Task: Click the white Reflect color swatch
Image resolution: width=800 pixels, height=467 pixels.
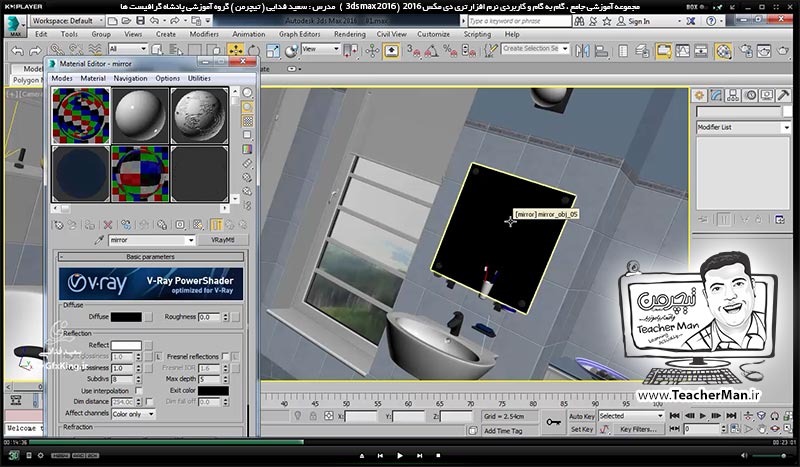Action: point(126,346)
